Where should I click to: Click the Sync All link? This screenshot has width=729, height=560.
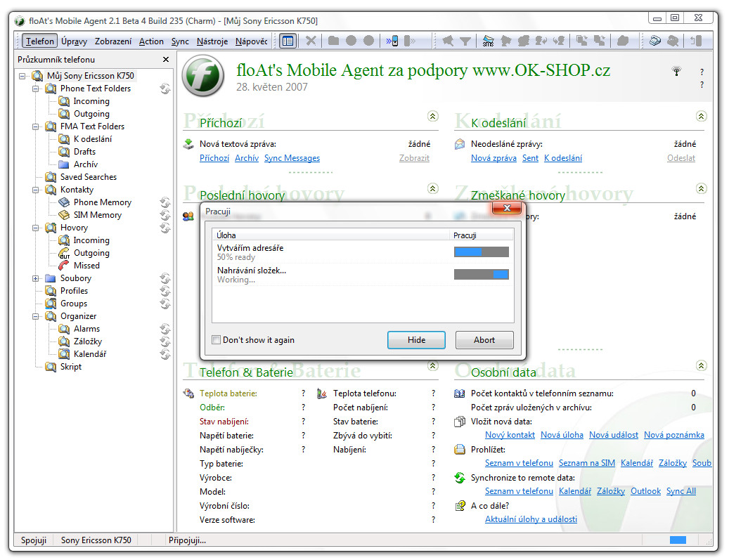coord(681,491)
